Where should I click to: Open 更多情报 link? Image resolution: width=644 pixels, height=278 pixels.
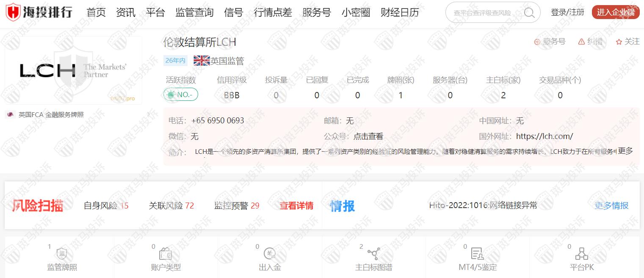(x=611, y=206)
